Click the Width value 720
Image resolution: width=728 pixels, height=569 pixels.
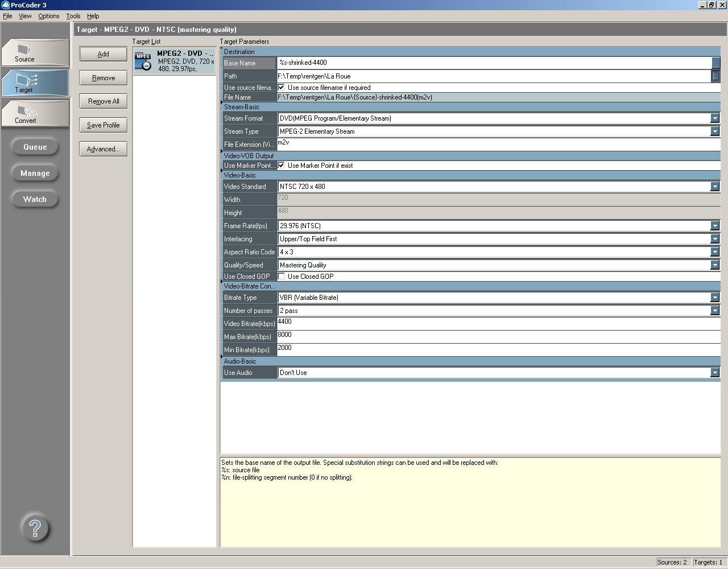[x=283, y=197]
